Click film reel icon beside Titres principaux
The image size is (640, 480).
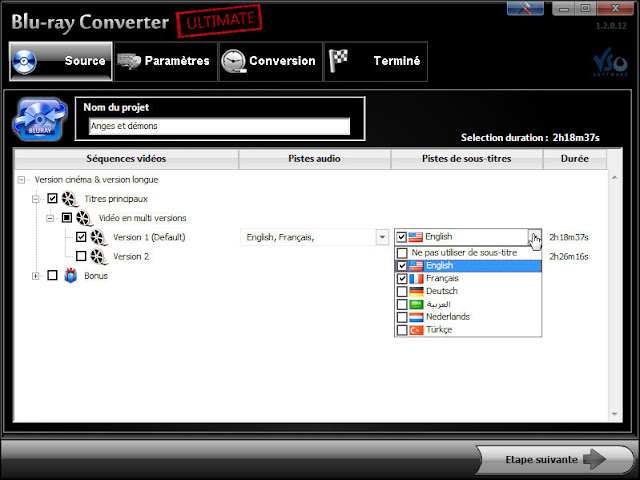tap(70, 199)
